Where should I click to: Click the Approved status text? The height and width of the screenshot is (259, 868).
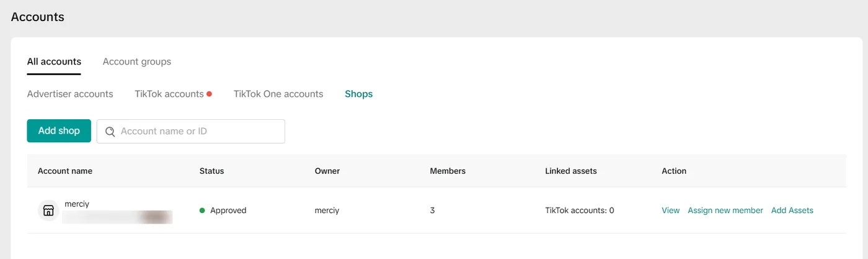click(x=228, y=211)
